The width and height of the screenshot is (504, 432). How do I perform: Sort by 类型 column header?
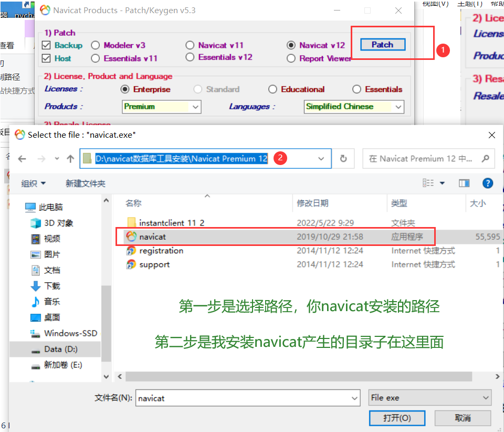point(399,203)
